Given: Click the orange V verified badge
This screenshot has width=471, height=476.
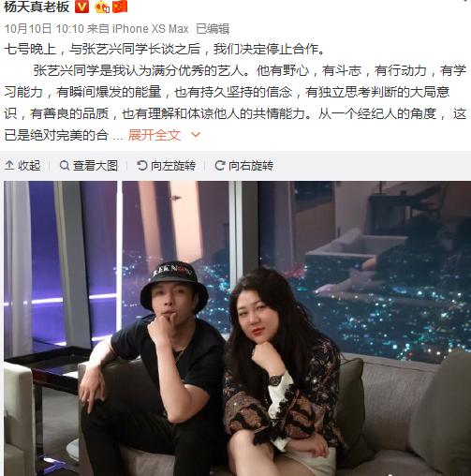Looking at the screenshot, I should pyautogui.click(x=81, y=7).
